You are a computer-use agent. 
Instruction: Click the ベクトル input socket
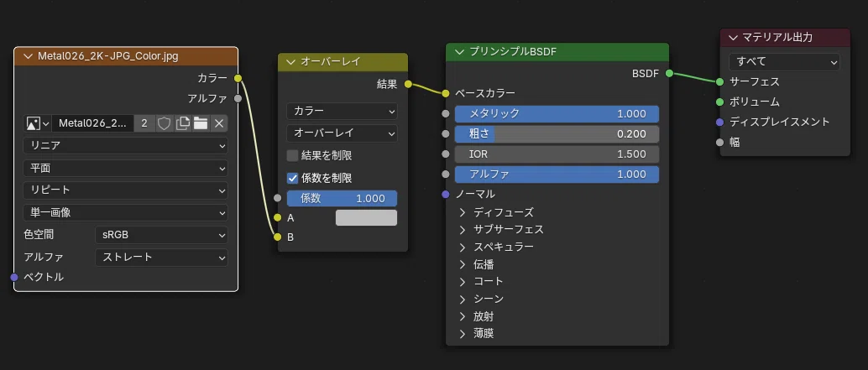click(14, 277)
